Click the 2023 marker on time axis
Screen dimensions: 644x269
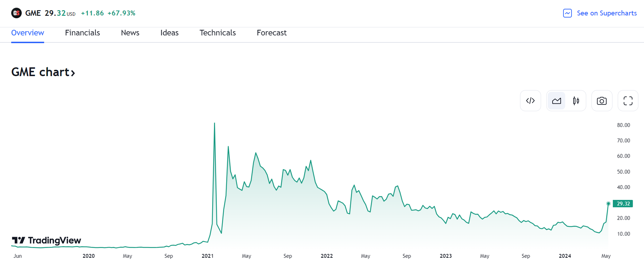446,256
